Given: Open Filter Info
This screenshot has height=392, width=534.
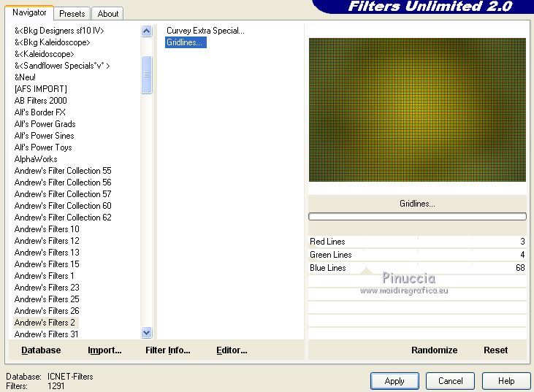Looking at the screenshot, I should click(167, 350).
